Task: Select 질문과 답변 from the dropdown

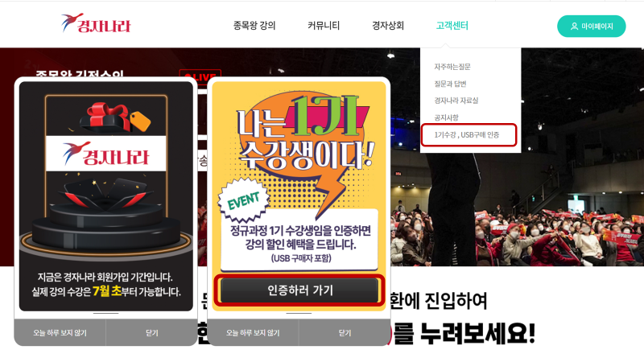Action: 450,84
